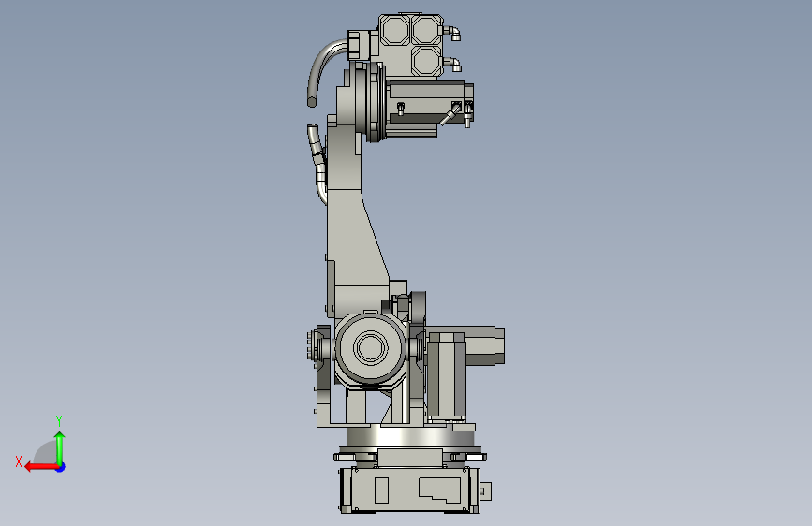The height and width of the screenshot is (526, 812).
Task: Select the robot's large circular joint housing
Action: [370, 348]
